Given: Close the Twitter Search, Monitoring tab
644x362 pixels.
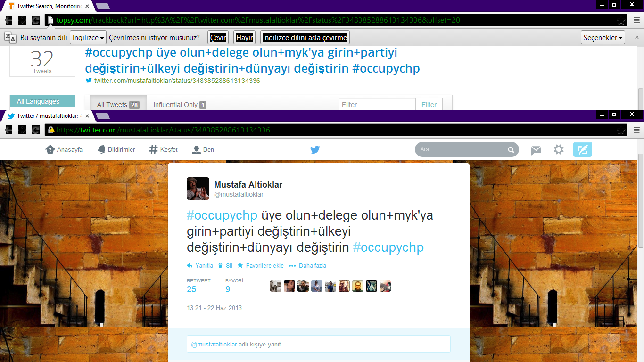Looking at the screenshot, I should pyautogui.click(x=87, y=6).
